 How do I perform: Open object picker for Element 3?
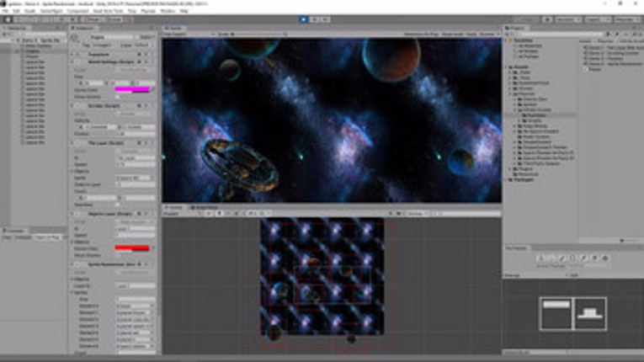pos(152,327)
